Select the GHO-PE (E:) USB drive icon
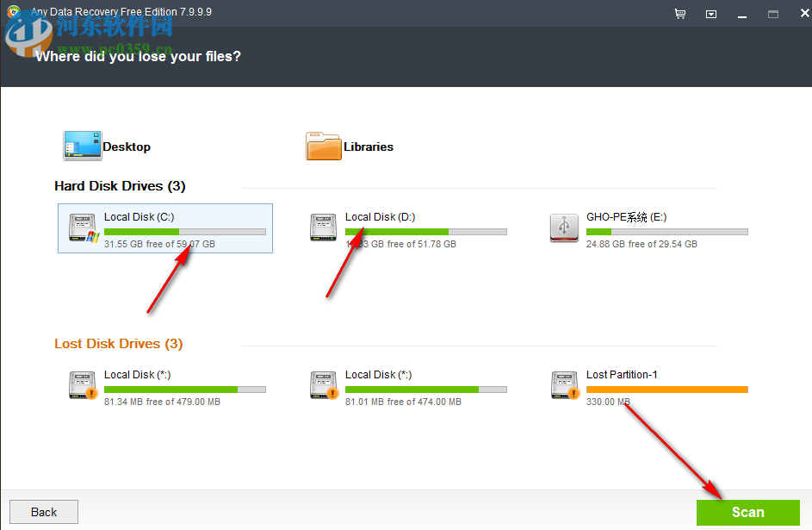The width and height of the screenshot is (812, 530). [x=564, y=228]
